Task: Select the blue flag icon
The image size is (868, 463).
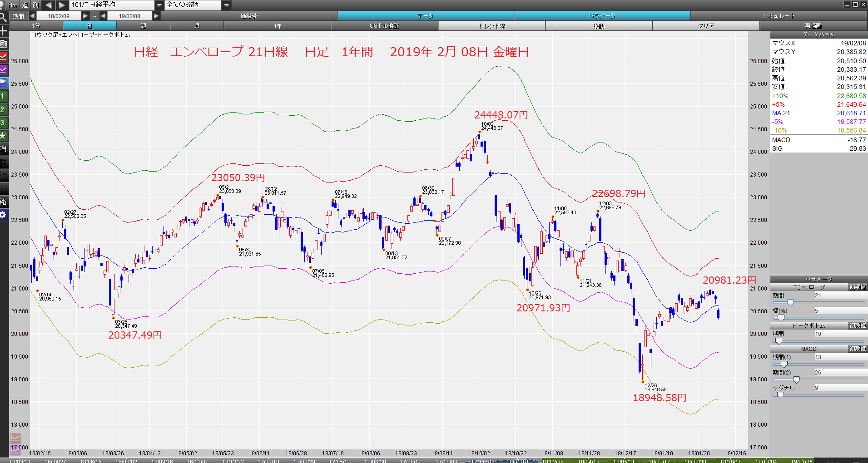Action: 4,83
